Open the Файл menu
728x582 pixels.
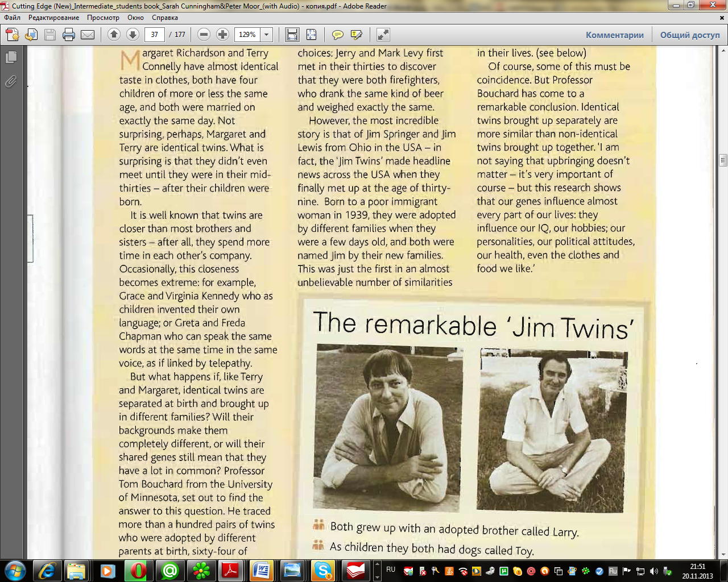(x=13, y=18)
